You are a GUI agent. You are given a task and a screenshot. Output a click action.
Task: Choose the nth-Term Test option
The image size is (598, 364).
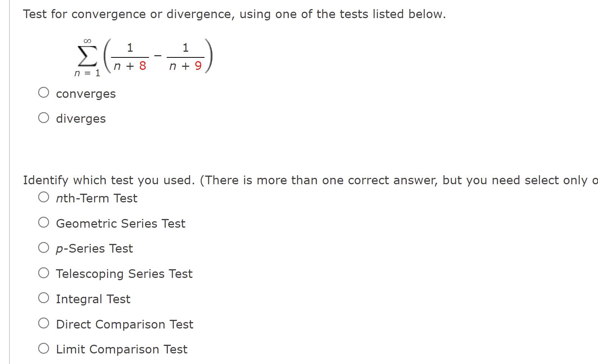pos(43,197)
